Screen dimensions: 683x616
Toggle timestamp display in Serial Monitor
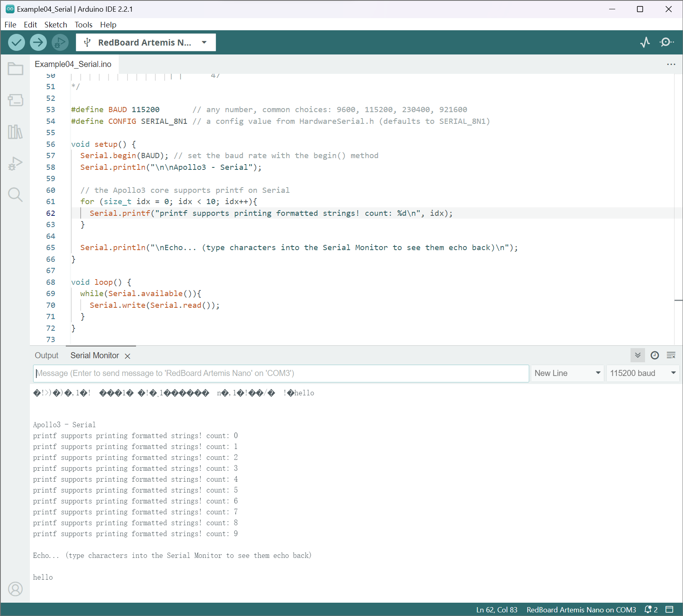655,355
